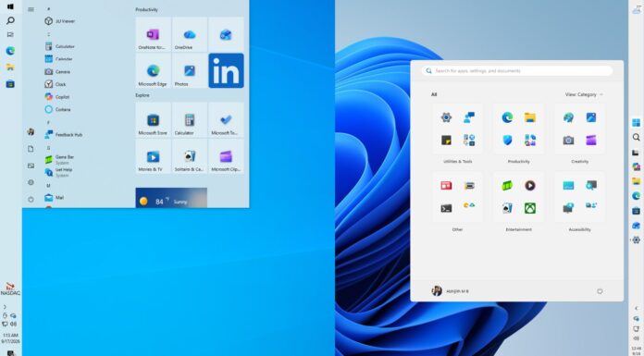Open Camera in the Windows 10 app list

click(x=57, y=71)
